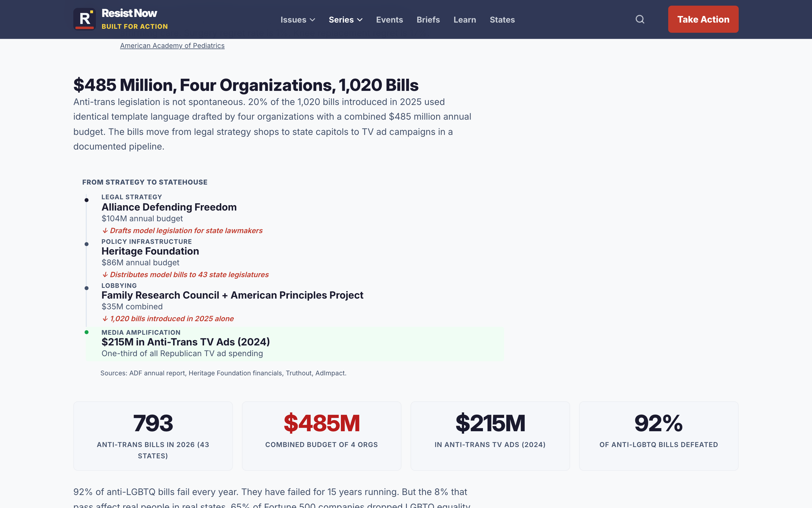The width and height of the screenshot is (812, 508).
Task: Click the 'BUILT FOR ACTION' tagline
Action: pyautogui.click(x=134, y=27)
